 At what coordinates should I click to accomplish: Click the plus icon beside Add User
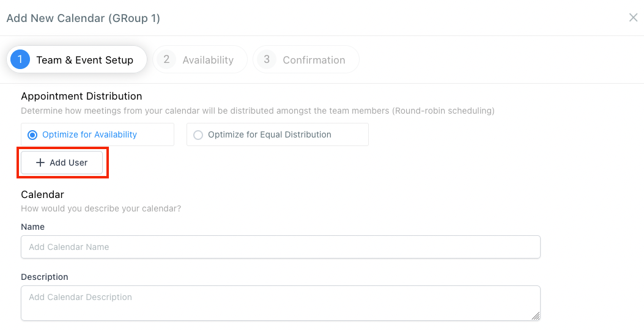point(40,163)
